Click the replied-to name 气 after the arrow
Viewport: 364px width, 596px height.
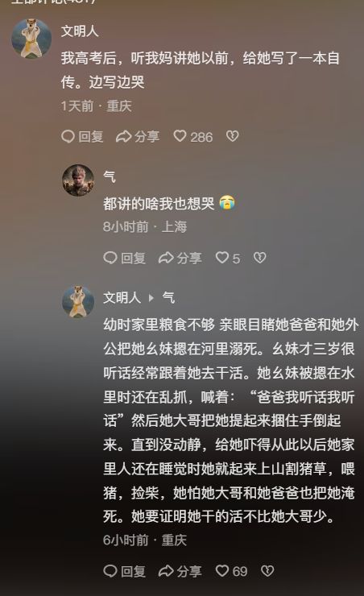pos(168,297)
